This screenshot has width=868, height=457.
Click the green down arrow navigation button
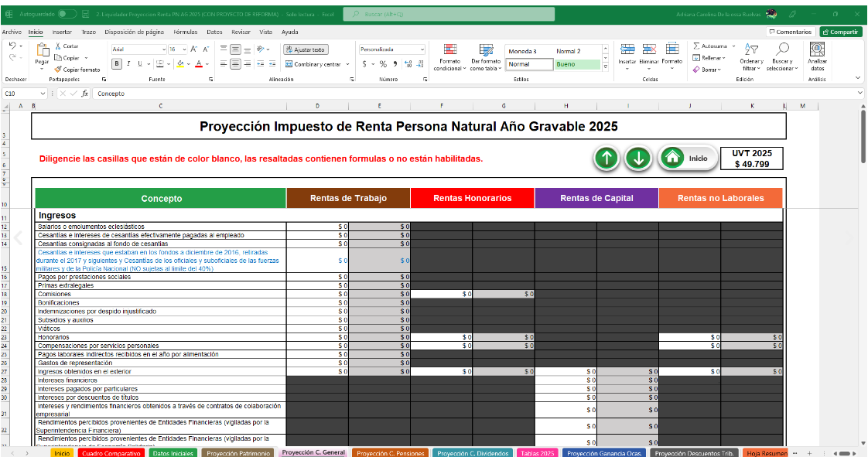point(638,158)
